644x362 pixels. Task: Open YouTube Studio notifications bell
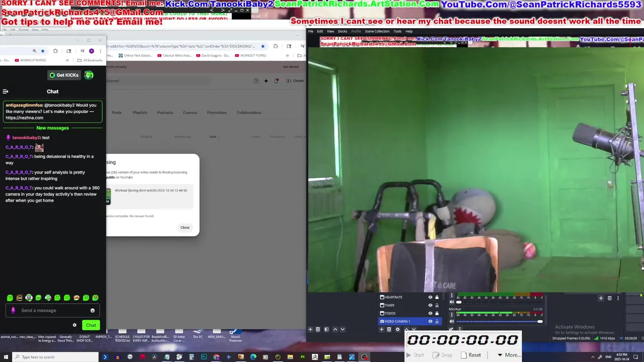[276, 80]
